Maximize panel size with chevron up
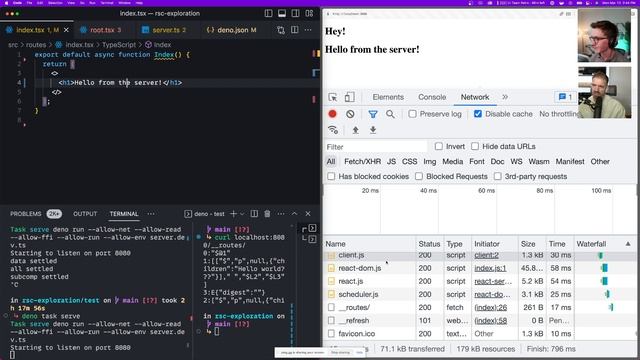This screenshot has width=640, height=360. [x=294, y=214]
